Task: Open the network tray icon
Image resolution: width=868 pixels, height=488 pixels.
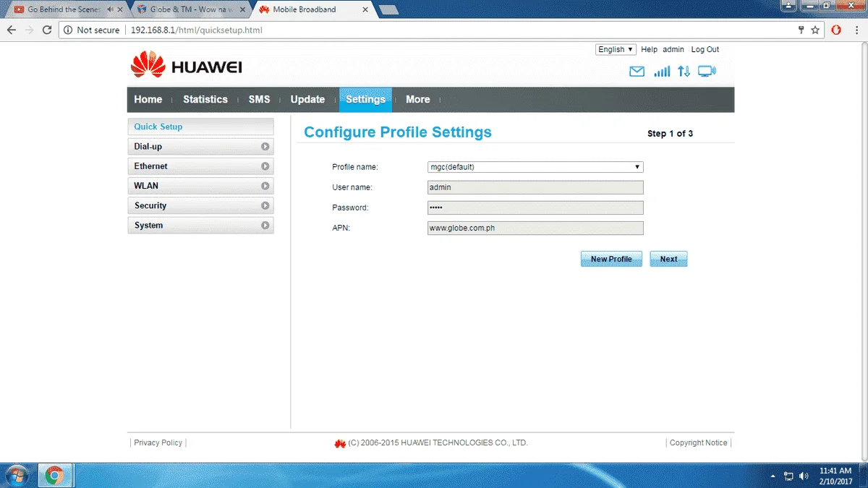Action: click(788, 476)
